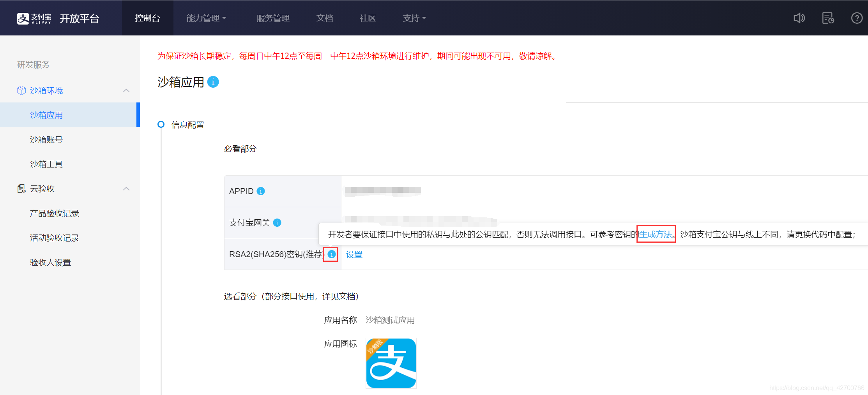Click the 设置 link for RSA2 key
Screen dimensions: 868x395
(x=354, y=254)
